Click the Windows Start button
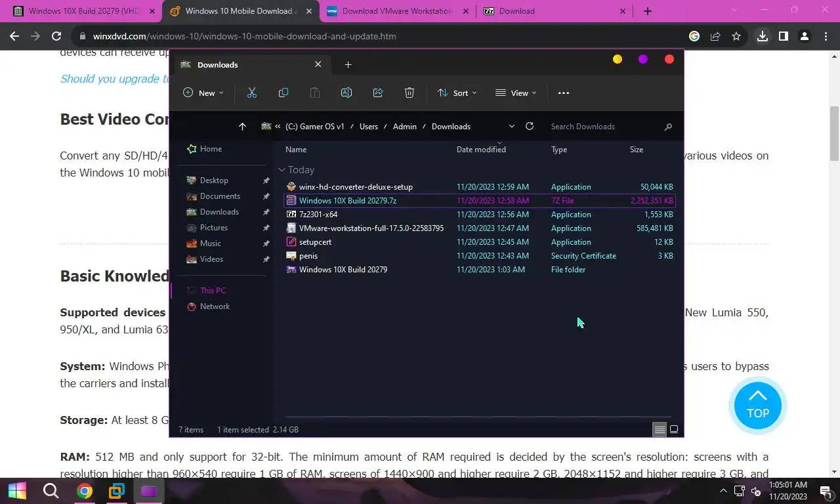Viewport: 840px width, 504px height. [17, 491]
